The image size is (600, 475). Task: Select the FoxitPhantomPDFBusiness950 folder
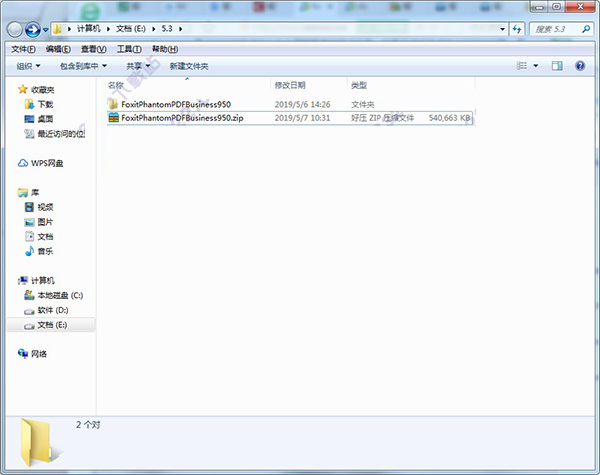[x=176, y=104]
